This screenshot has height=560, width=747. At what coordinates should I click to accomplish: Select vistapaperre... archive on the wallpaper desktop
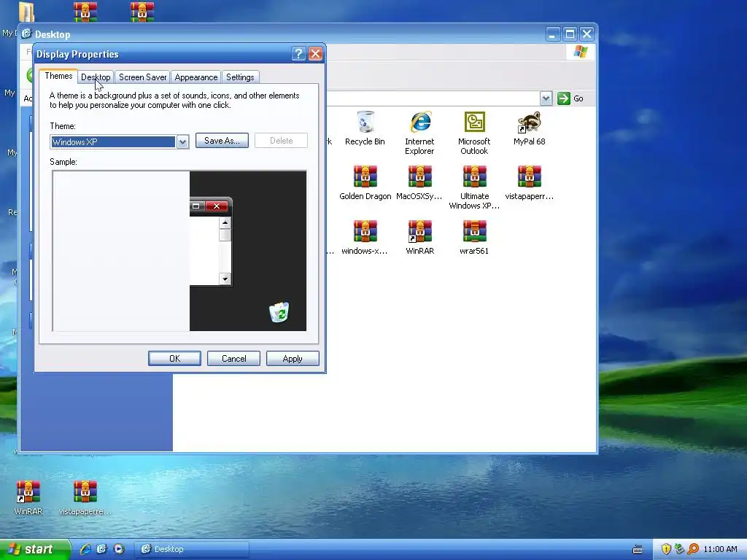point(85,492)
